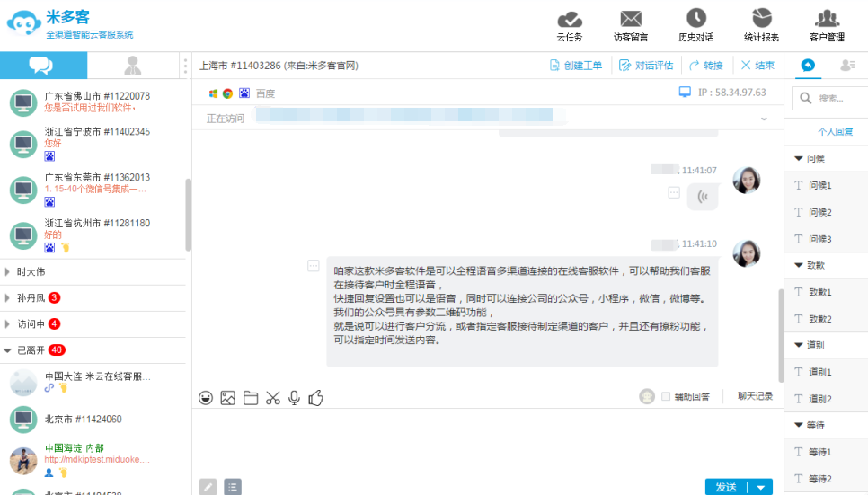Click the chat message input area
The width and height of the screenshot is (868, 495).
coord(485,440)
